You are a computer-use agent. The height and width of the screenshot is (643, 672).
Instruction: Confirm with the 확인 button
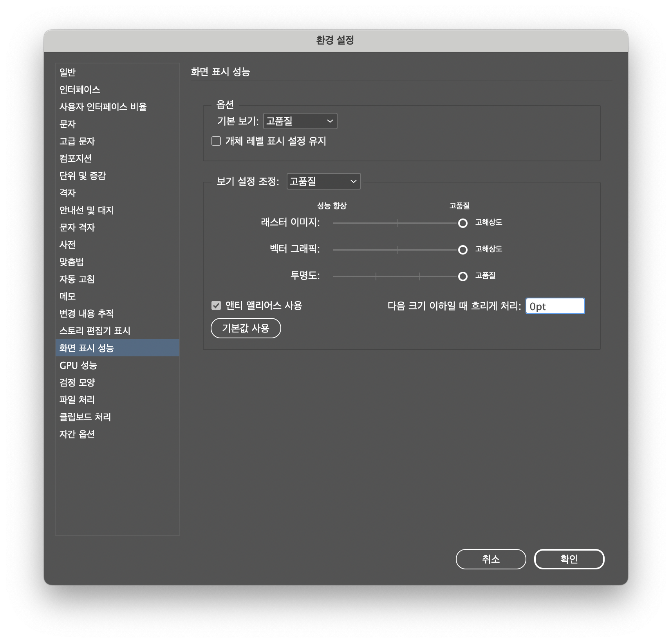pos(569,559)
